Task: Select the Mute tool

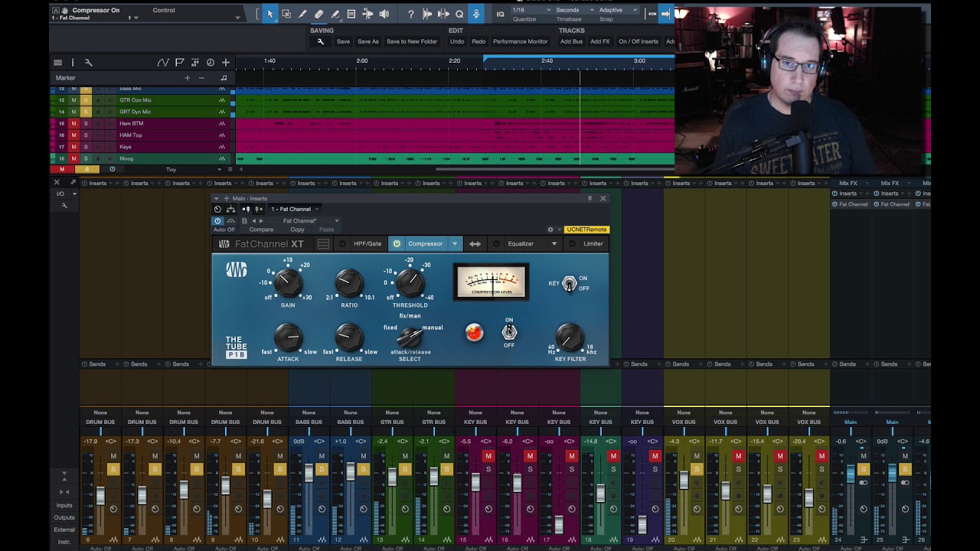Action: [x=351, y=14]
